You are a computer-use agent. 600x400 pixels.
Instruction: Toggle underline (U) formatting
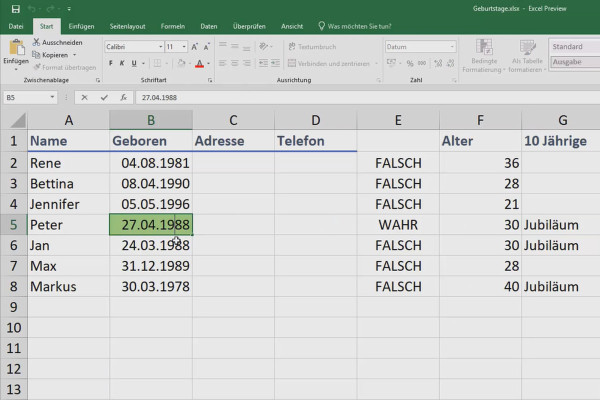[x=134, y=63]
